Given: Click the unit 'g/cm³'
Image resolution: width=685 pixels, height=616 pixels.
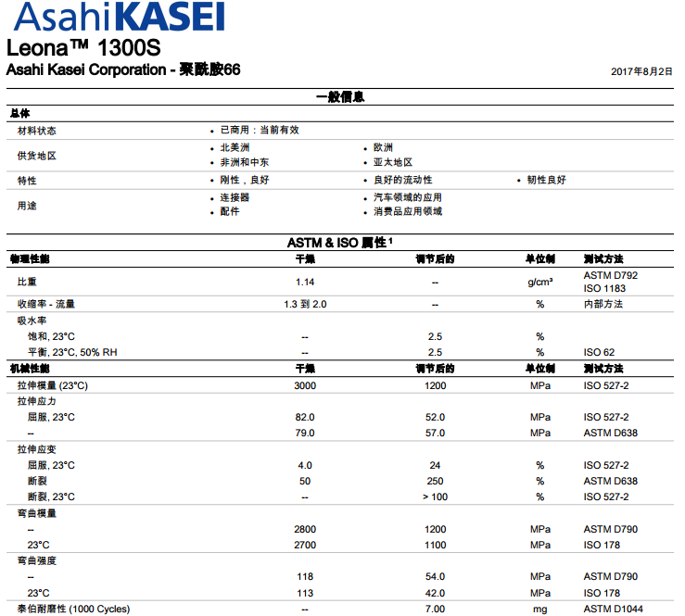Looking at the screenshot, I should (540, 282).
